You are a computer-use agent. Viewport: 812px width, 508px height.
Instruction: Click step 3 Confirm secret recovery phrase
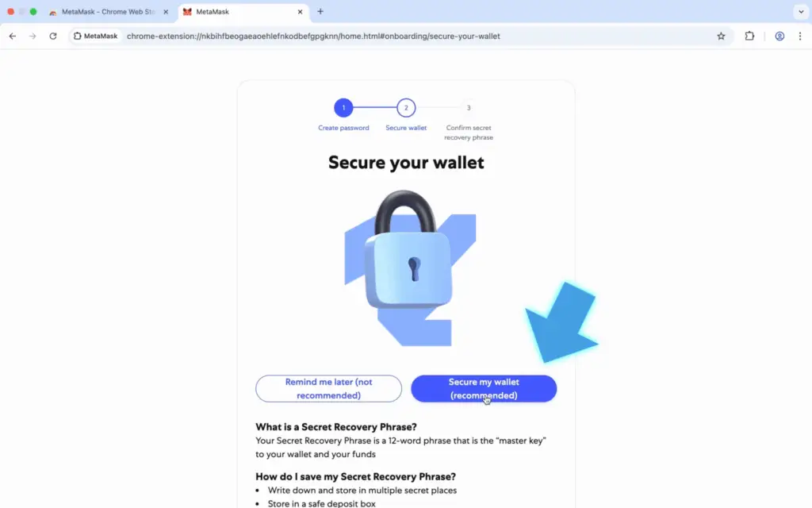(x=469, y=108)
